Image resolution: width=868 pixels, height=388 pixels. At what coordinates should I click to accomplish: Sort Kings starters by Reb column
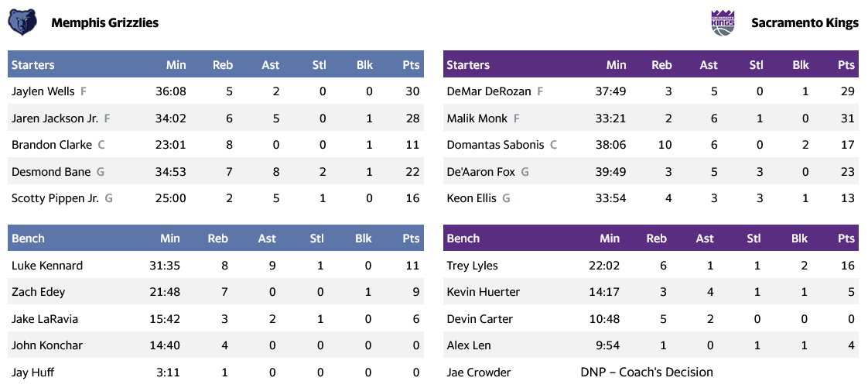(661, 65)
